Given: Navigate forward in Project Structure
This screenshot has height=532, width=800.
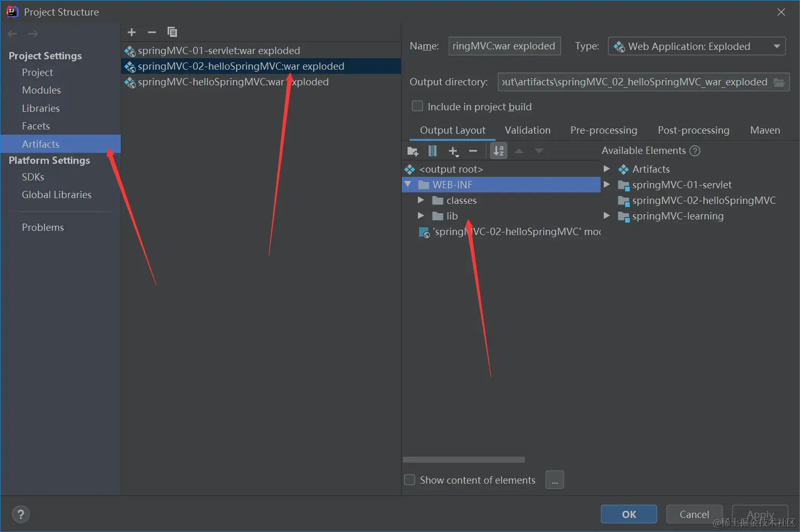Looking at the screenshot, I should coord(33,34).
